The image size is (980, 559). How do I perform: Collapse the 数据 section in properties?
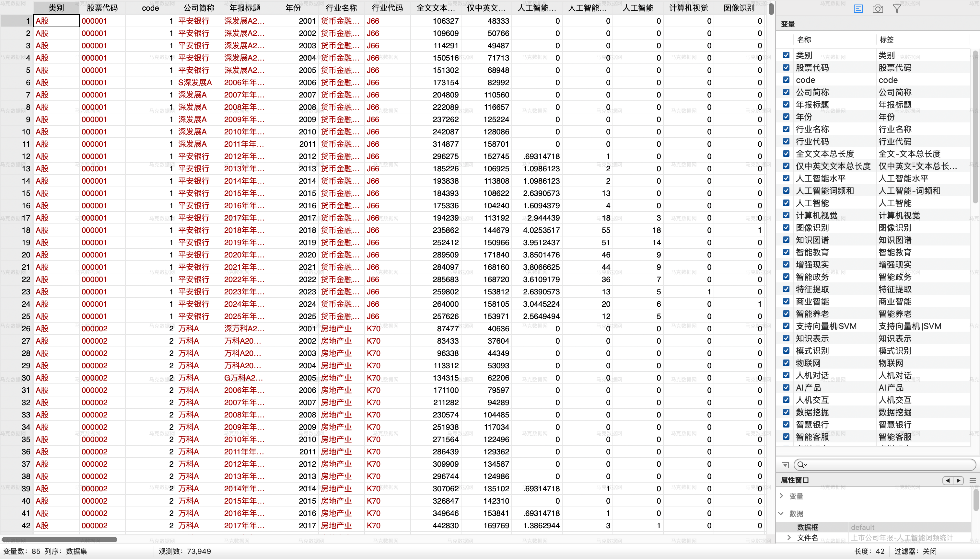(781, 513)
